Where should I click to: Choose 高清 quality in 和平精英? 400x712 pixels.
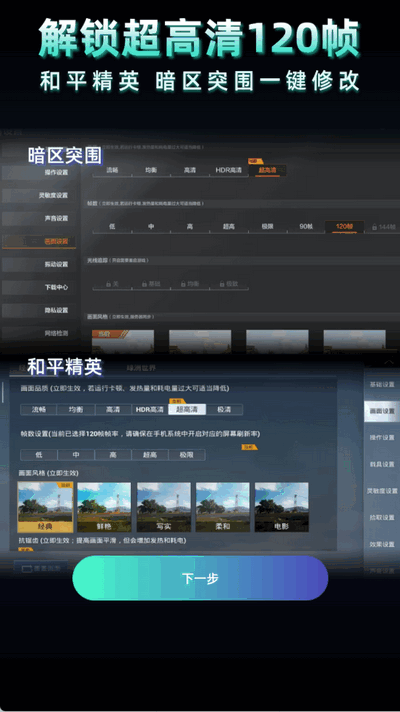tap(113, 410)
